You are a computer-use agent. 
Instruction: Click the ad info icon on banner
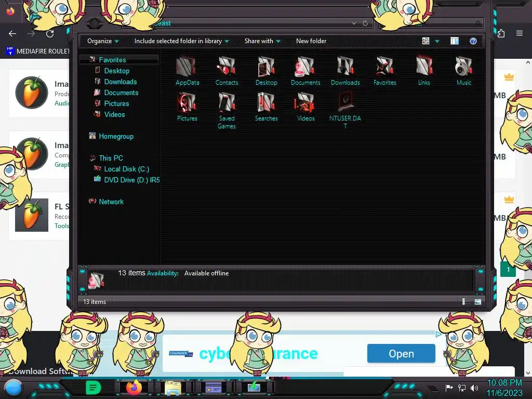[x=438, y=334]
